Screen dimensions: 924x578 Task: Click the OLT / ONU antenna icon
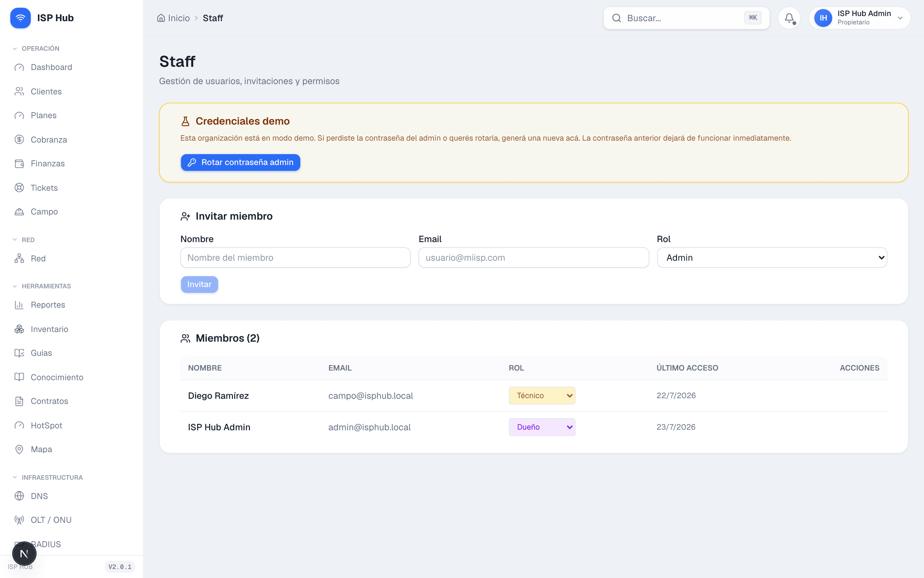pos(19,520)
